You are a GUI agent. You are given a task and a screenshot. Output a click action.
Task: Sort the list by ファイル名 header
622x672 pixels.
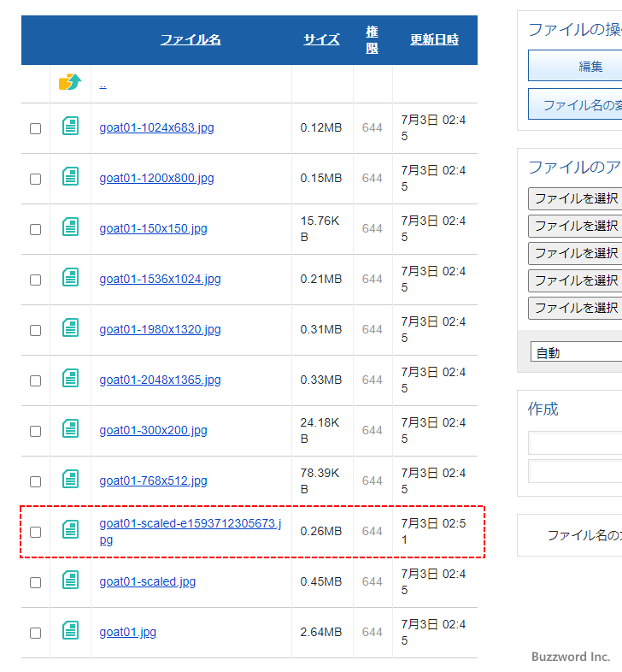click(x=191, y=39)
